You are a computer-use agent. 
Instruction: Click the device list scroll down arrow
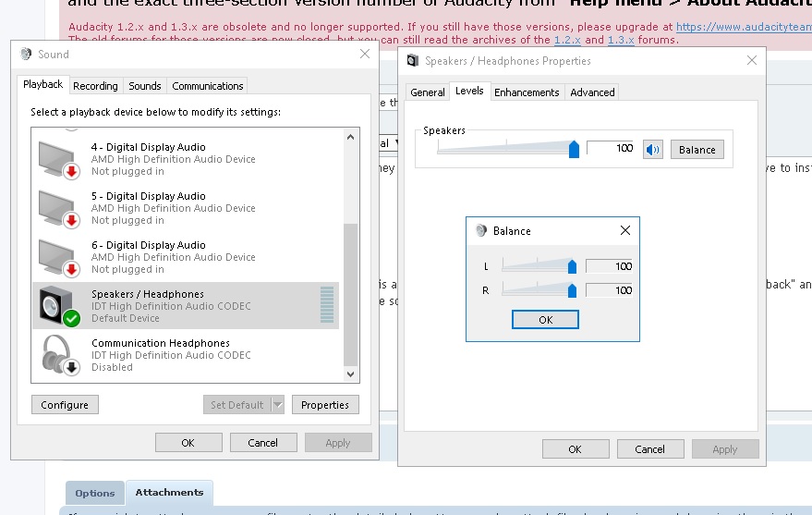pos(351,374)
